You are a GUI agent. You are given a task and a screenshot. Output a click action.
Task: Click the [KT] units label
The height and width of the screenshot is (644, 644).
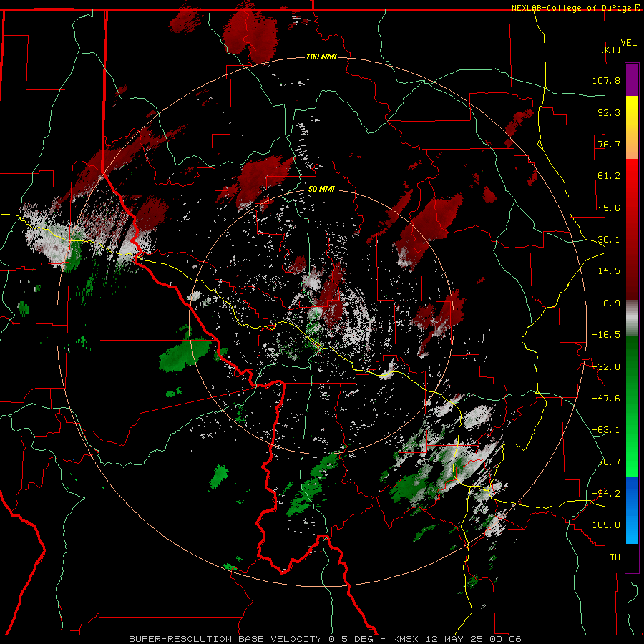point(611,49)
